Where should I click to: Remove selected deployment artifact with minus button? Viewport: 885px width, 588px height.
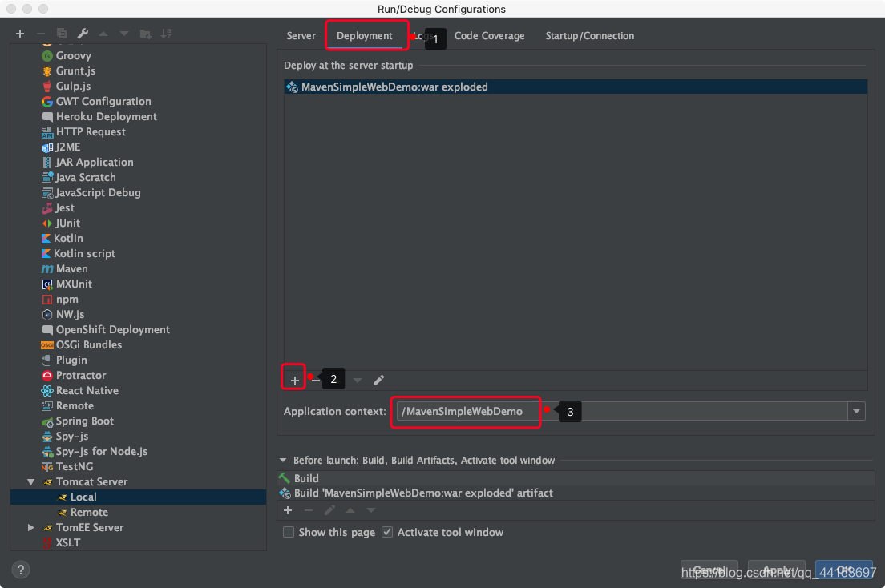[x=316, y=380]
